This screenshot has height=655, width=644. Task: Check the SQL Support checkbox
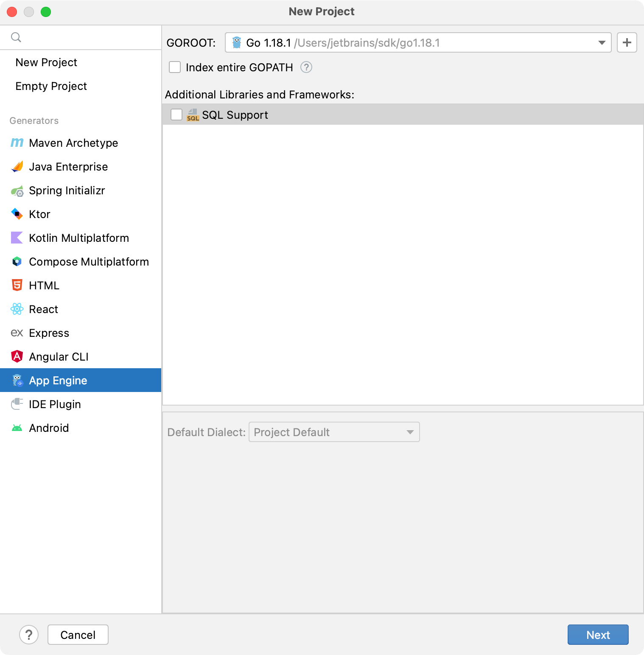click(176, 115)
